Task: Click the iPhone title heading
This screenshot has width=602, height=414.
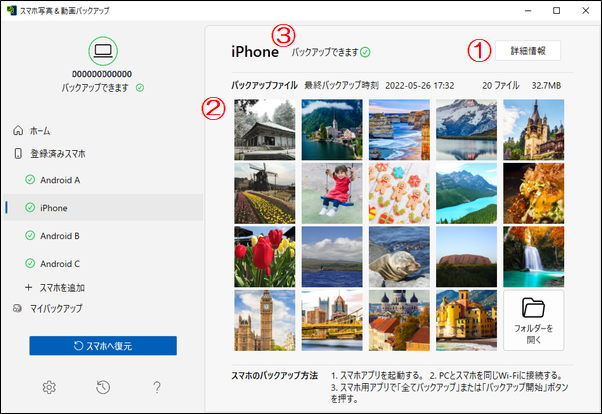Action: [x=255, y=52]
